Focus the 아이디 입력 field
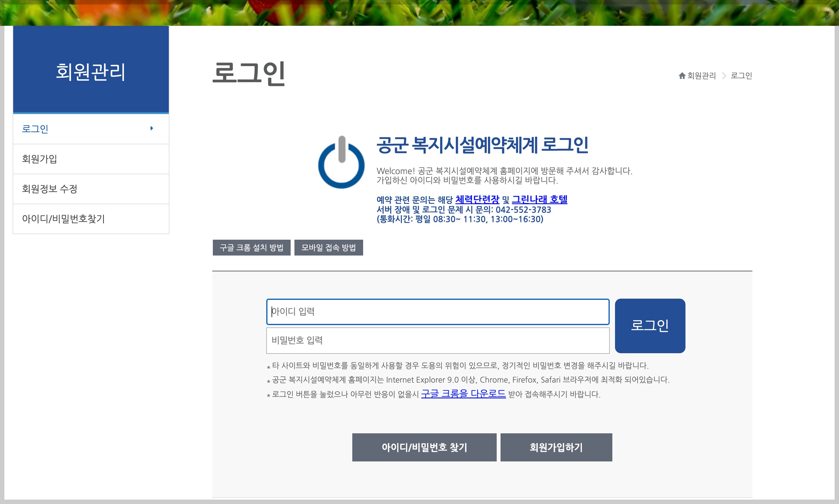Image resolution: width=839 pixels, height=504 pixels. (437, 312)
